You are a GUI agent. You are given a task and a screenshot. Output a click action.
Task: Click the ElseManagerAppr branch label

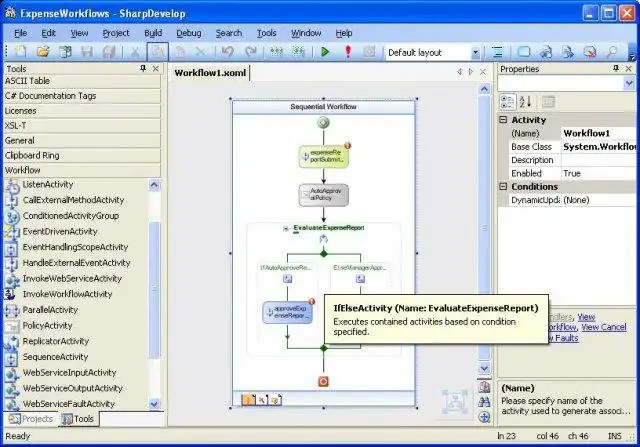coord(359,268)
